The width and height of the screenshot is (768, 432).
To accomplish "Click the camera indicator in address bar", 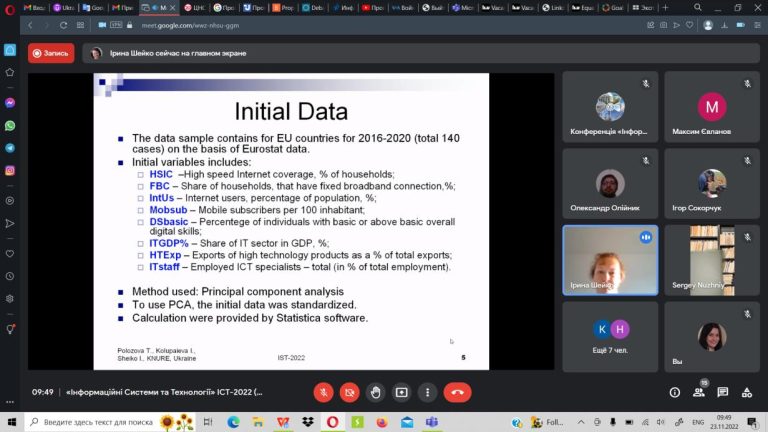I will point(102,25).
